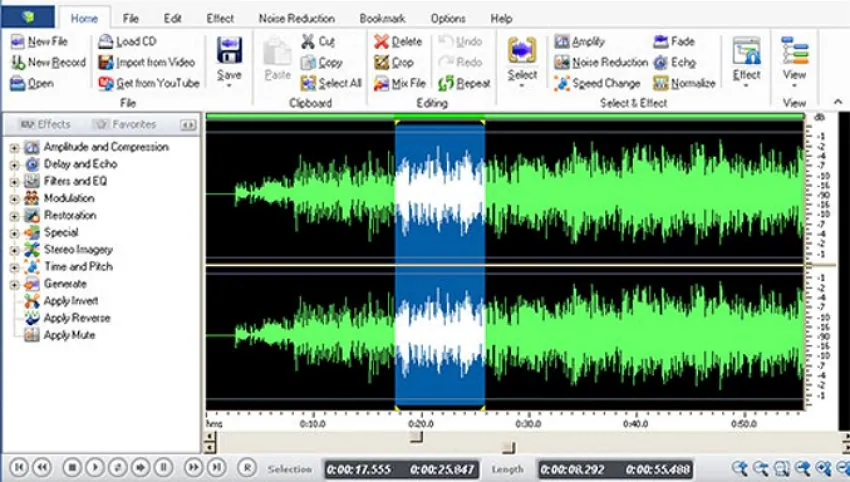The height and width of the screenshot is (482, 850).
Task: Open the Select dropdown button
Action: coord(522,62)
